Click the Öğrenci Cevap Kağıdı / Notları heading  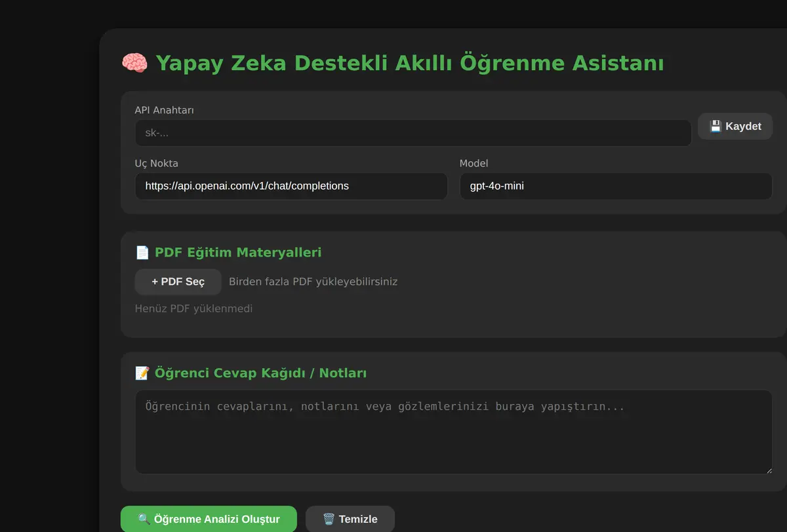pos(260,373)
